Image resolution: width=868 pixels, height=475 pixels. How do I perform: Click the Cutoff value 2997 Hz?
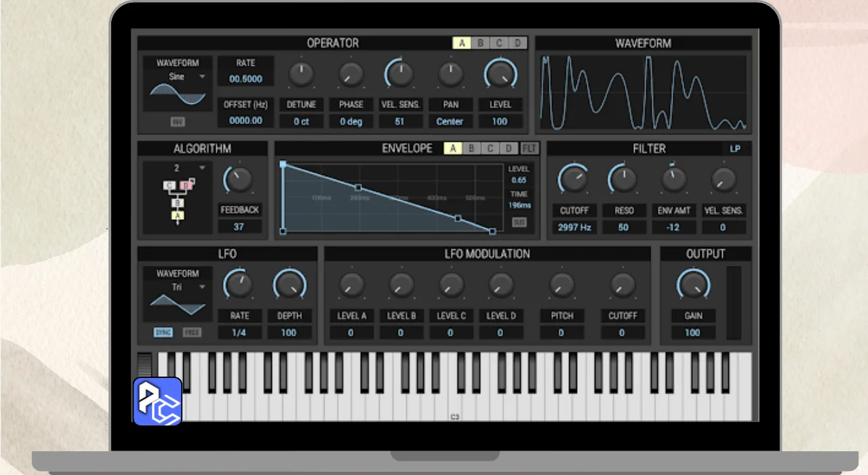tap(574, 227)
